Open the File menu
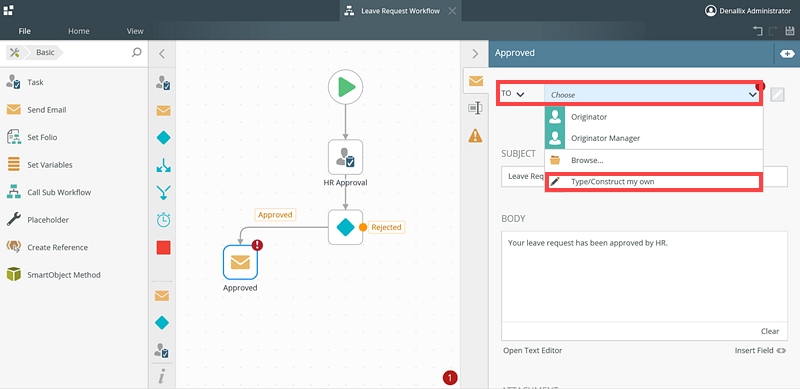The height and width of the screenshot is (389, 800). pyautogui.click(x=24, y=31)
